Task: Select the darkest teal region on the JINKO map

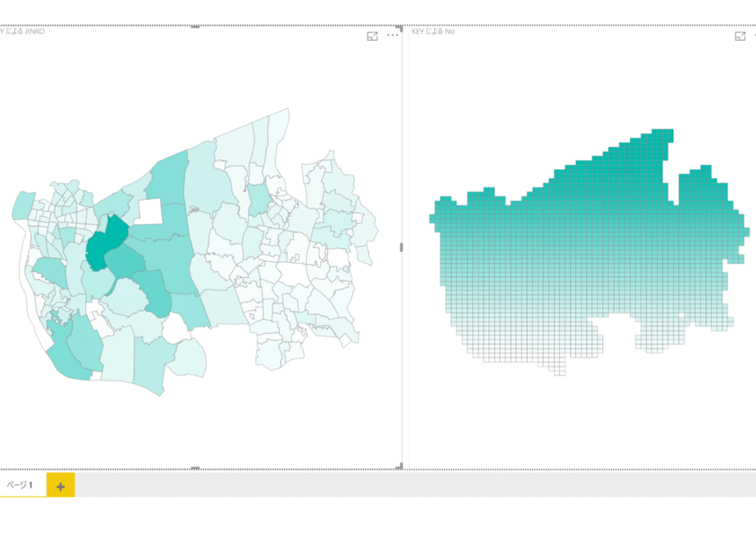Action: coord(106,244)
